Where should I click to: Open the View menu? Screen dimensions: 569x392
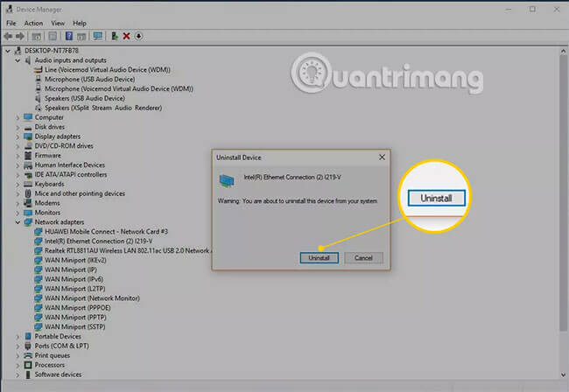(58, 24)
